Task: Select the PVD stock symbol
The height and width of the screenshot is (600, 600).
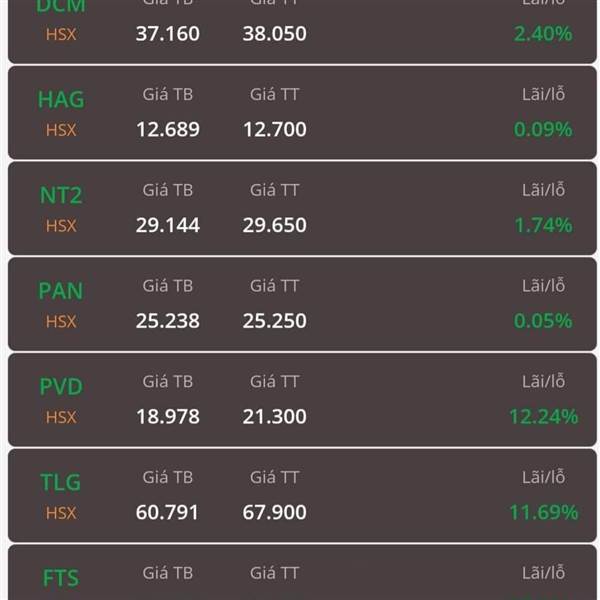Action: (61, 386)
